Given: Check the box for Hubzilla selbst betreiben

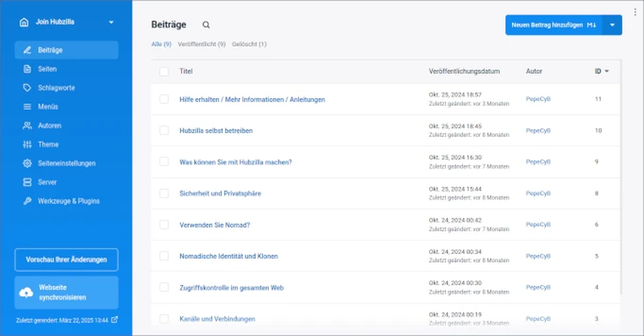Looking at the screenshot, I should pos(164,131).
